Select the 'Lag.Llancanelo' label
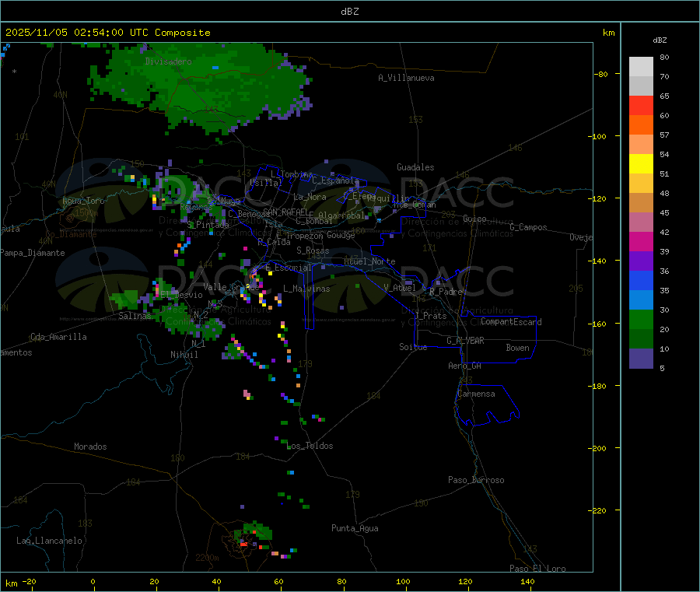700x592 pixels. tap(49, 541)
